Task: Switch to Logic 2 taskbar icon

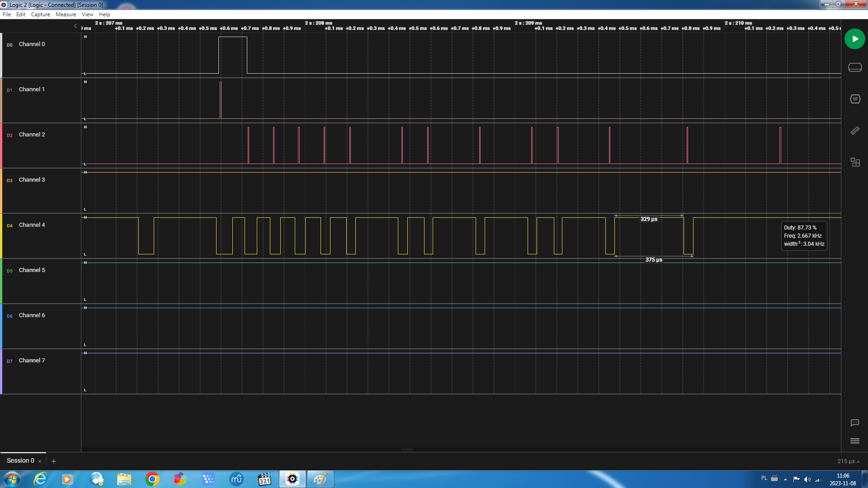Action: pos(292,479)
